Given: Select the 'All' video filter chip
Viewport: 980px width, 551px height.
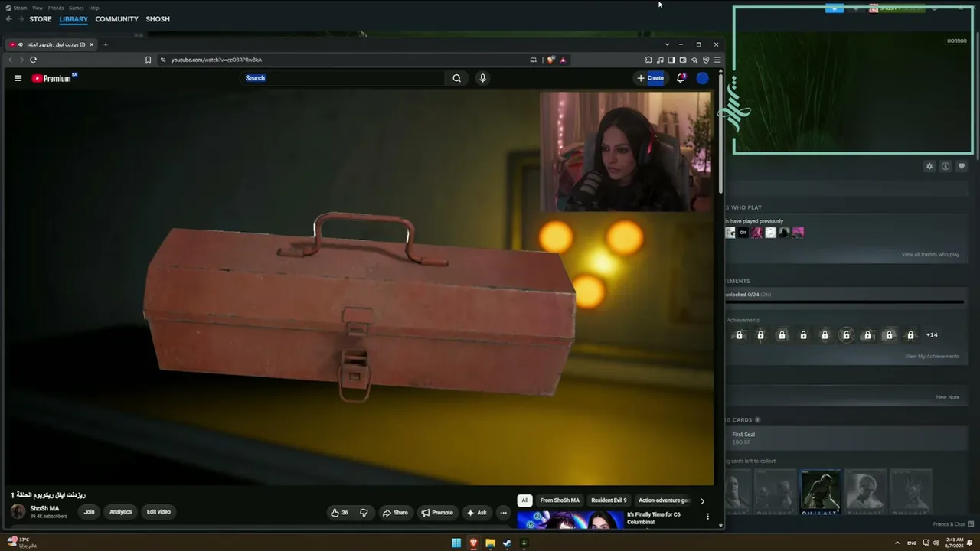Looking at the screenshot, I should (x=524, y=500).
